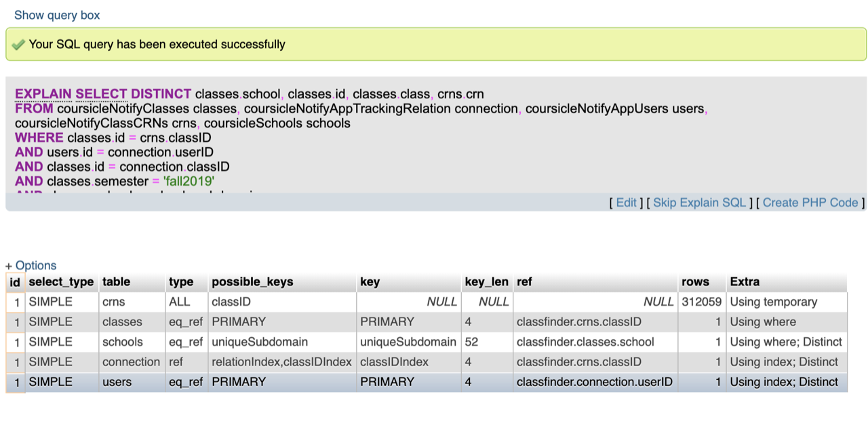Click the Create PHP Code link
Viewport: 868px width, 426px height.
click(810, 202)
